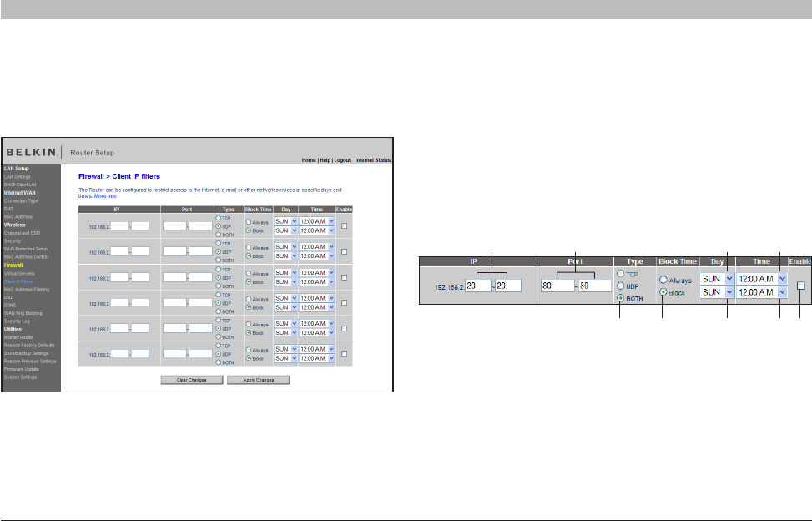Open MAC Address Control page
The image size is (812, 521).
click(27, 257)
